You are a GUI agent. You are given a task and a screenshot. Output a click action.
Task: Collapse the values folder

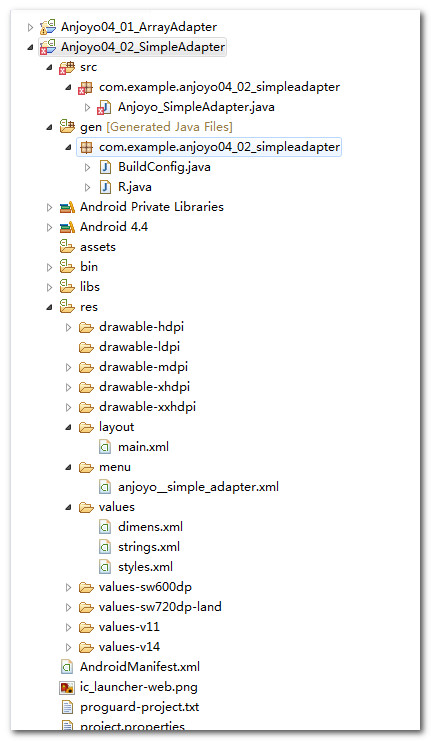pyautogui.click(x=69, y=508)
